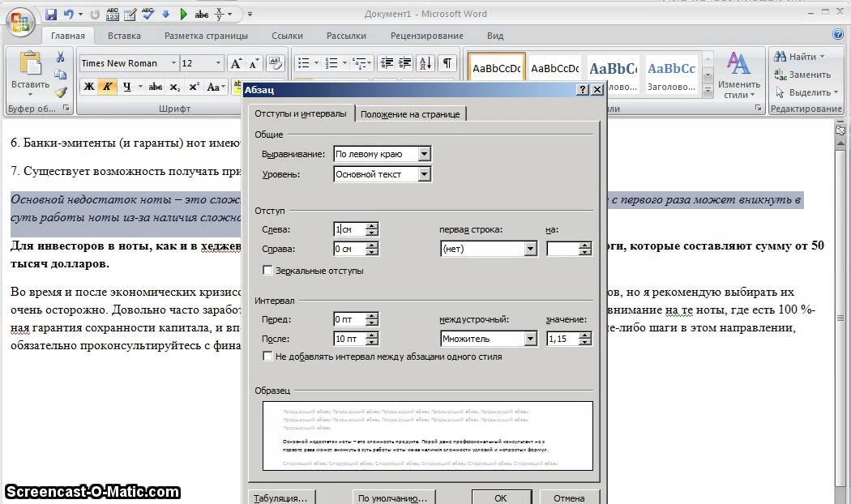Expand the Выделить select dropdown
The image size is (851, 504).
tap(836, 92)
